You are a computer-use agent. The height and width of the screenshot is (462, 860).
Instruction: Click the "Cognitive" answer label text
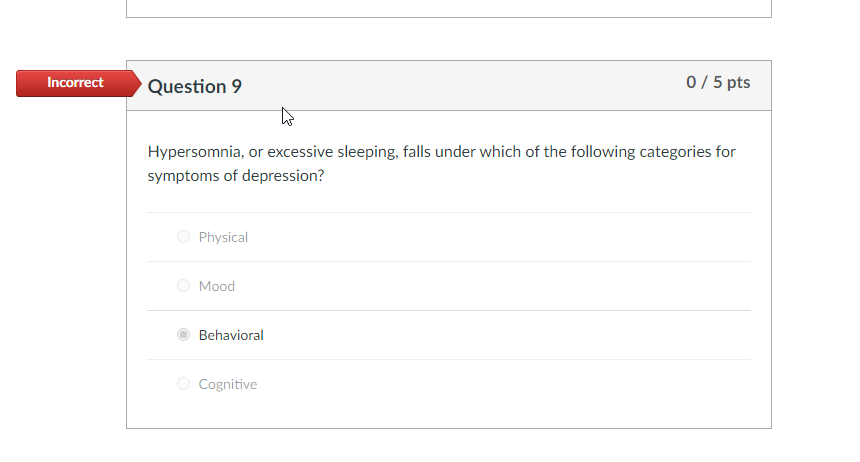coord(228,384)
